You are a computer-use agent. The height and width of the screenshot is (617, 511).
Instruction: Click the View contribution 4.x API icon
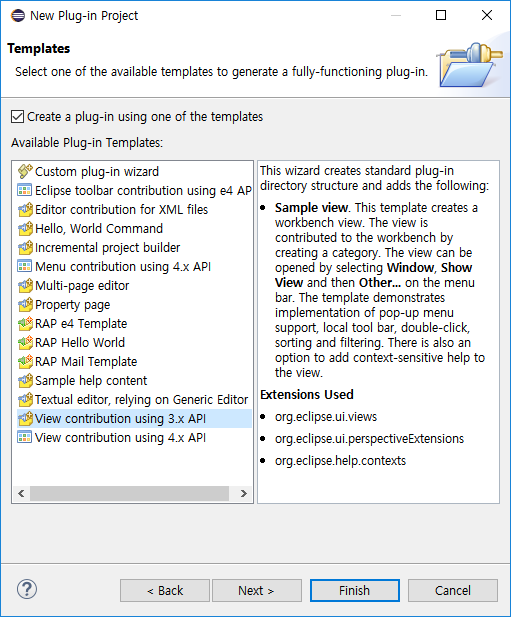tap(25, 438)
